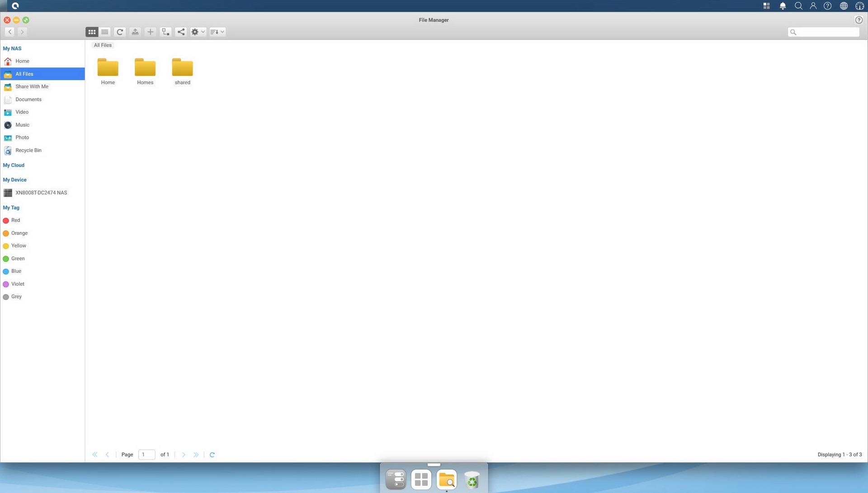Open the gear settings dropdown
Viewport: 868px width, 493px height.
click(198, 32)
